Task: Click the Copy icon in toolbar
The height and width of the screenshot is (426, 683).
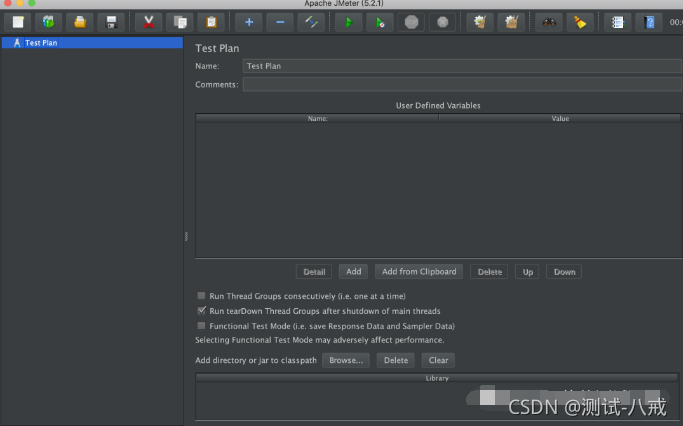Action: 180,22
